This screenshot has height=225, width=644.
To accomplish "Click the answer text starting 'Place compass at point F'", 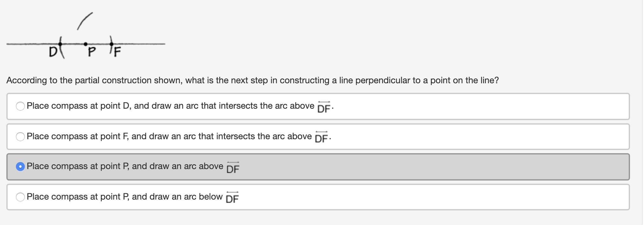I will [169, 136].
